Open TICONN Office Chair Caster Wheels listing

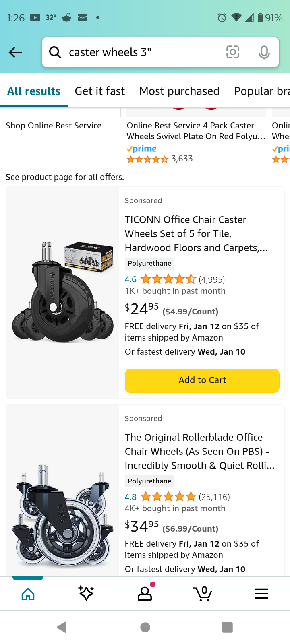(x=196, y=233)
